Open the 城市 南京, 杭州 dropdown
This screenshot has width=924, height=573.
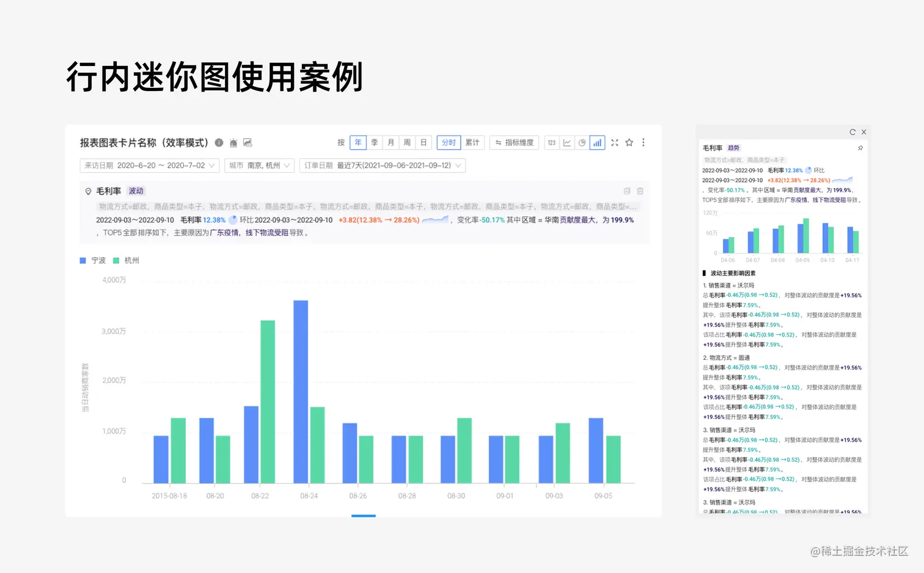[x=260, y=166]
